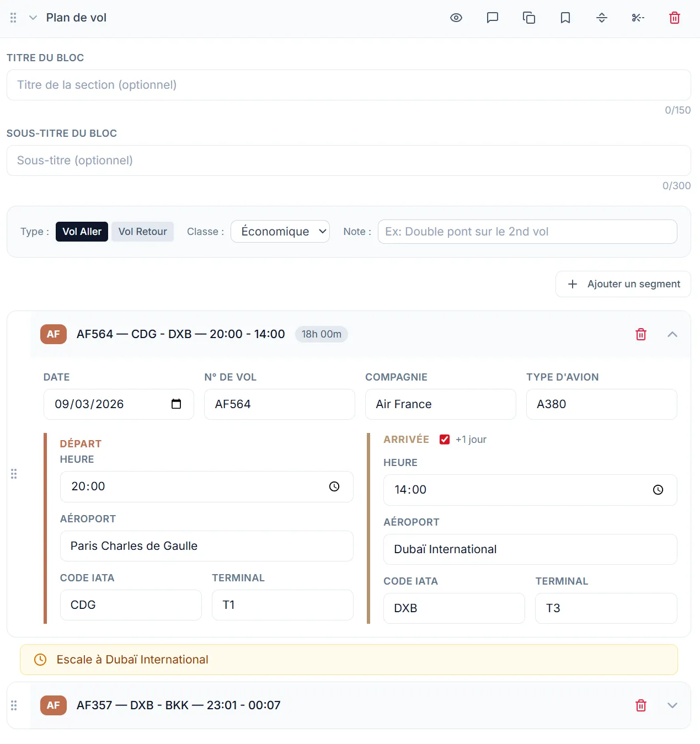This screenshot has width=700, height=744.
Task: Expand the AF357 segment details
Action: point(672,705)
